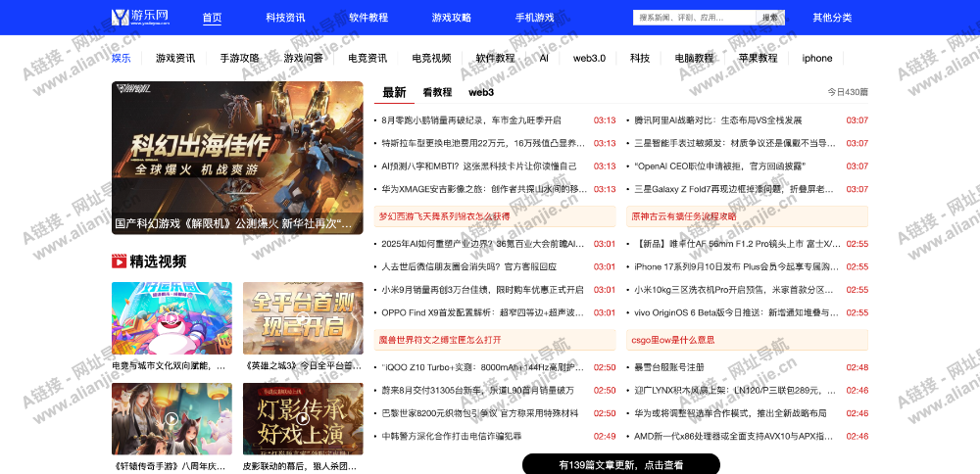
Task: Click the 游乐网 site logo
Action: tap(140, 17)
